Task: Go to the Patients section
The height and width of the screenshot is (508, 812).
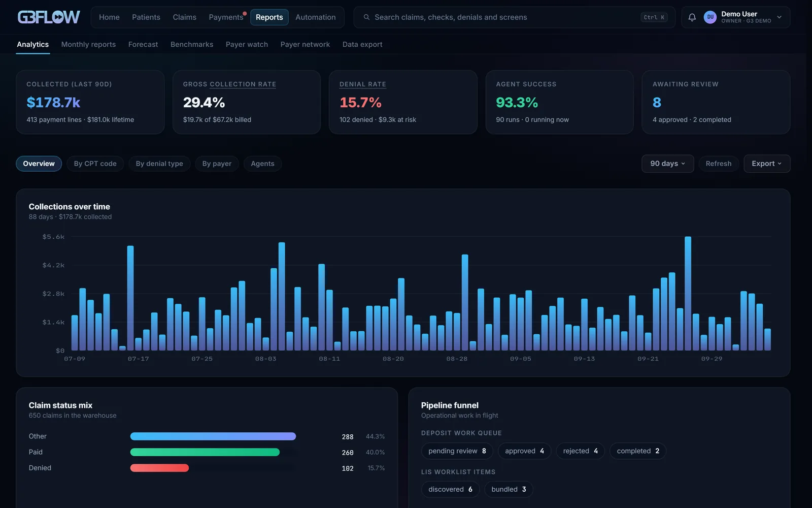Action: coord(146,17)
